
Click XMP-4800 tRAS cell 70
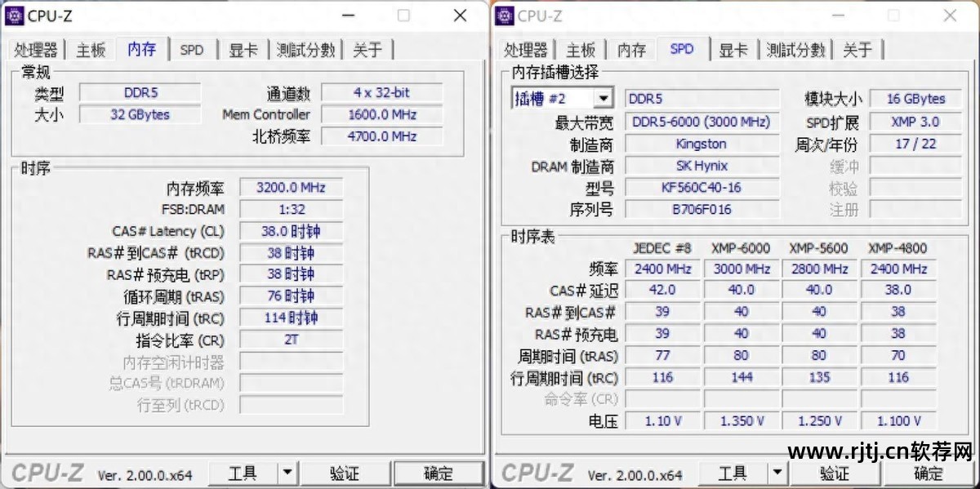click(898, 356)
